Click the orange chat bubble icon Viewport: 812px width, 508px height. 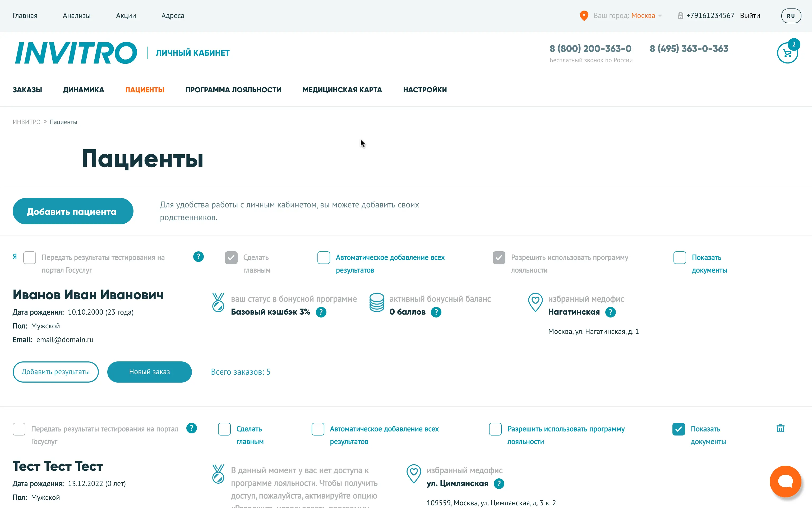click(785, 481)
